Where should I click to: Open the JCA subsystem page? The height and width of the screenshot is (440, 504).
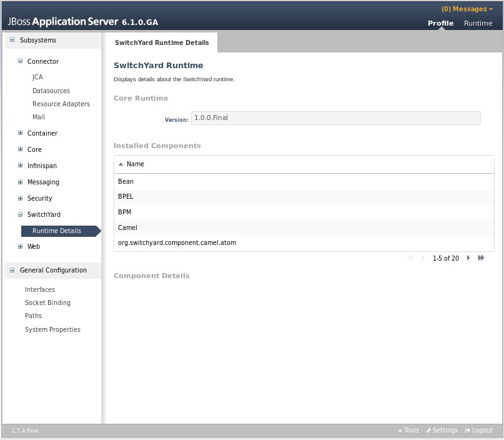(x=37, y=77)
